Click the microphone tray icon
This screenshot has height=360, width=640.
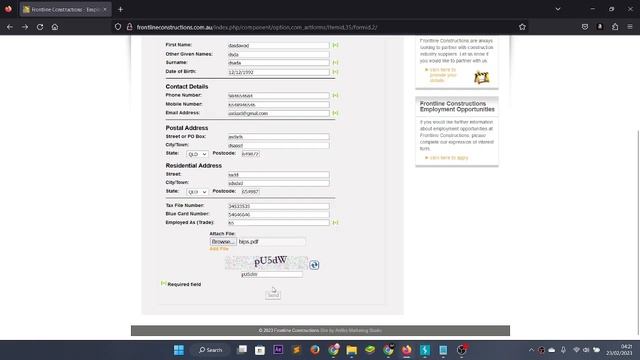pyautogui.click(x=563, y=350)
